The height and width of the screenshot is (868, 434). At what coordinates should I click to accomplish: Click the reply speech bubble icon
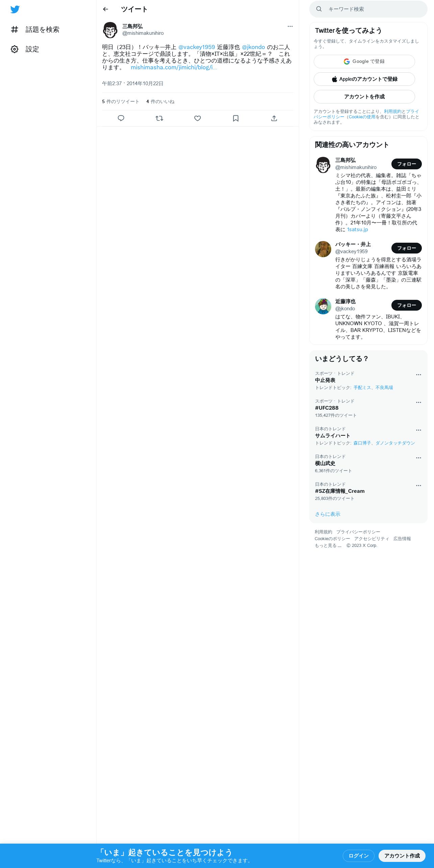pyautogui.click(x=121, y=118)
